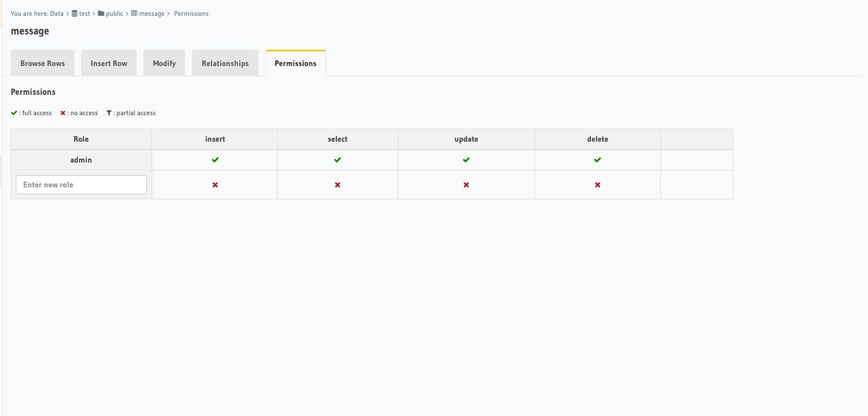
Task: Switch to the Browse Rows tab
Action: pos(42,63)
